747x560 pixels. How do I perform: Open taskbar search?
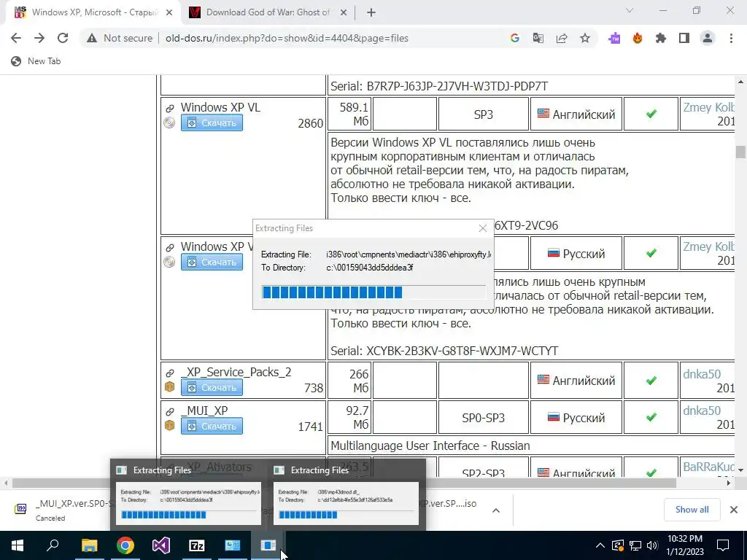53,545
